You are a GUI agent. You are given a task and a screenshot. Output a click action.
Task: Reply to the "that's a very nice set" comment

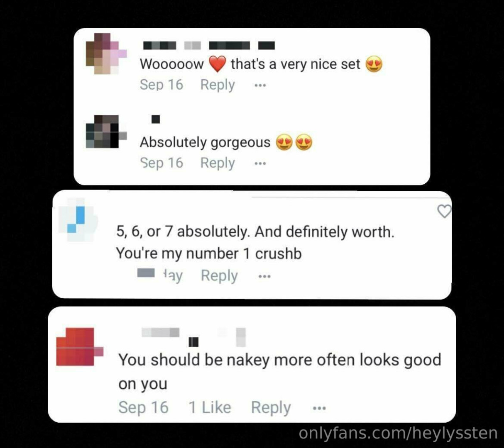(218, 85)
